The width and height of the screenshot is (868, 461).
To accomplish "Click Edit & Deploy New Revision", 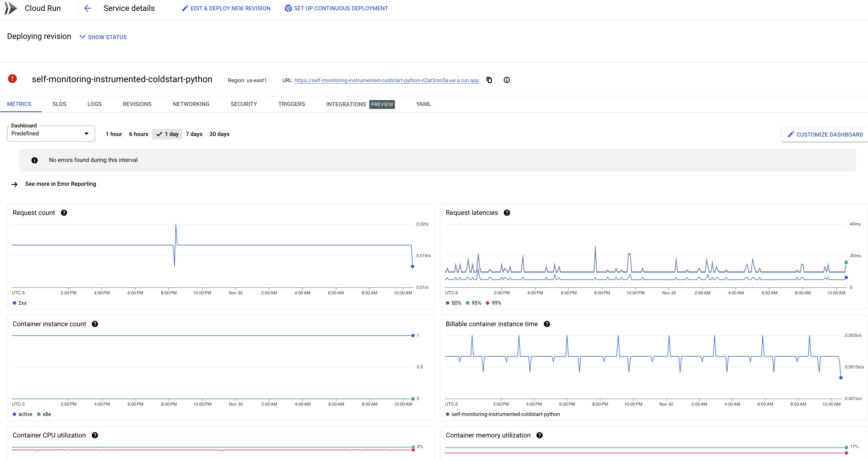I will coord(226,9).
